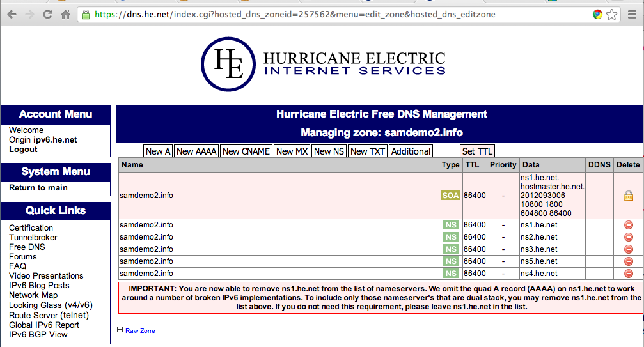Open Global IPv6 Report link
This screenshot has height=347, width=644.
click(44, 325)
